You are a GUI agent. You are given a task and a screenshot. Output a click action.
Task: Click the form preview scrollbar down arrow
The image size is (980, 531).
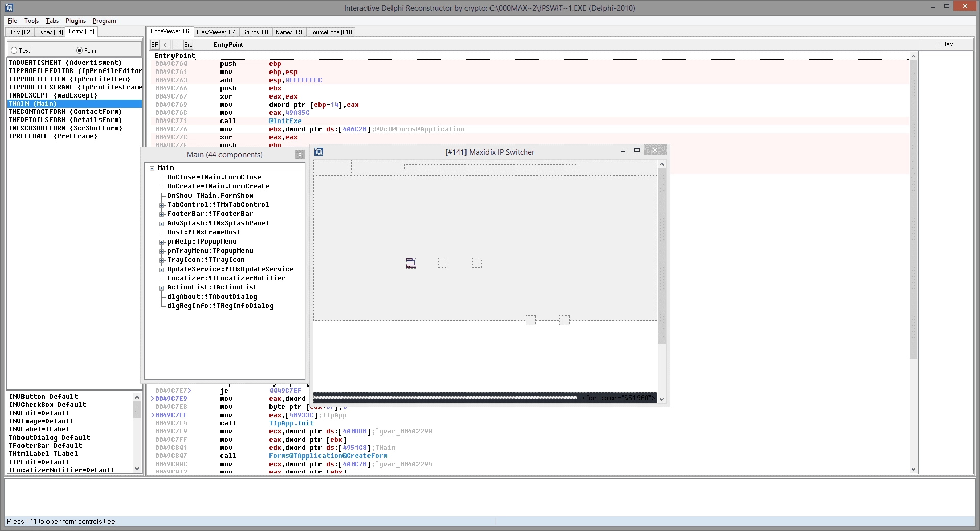[661, 399]
